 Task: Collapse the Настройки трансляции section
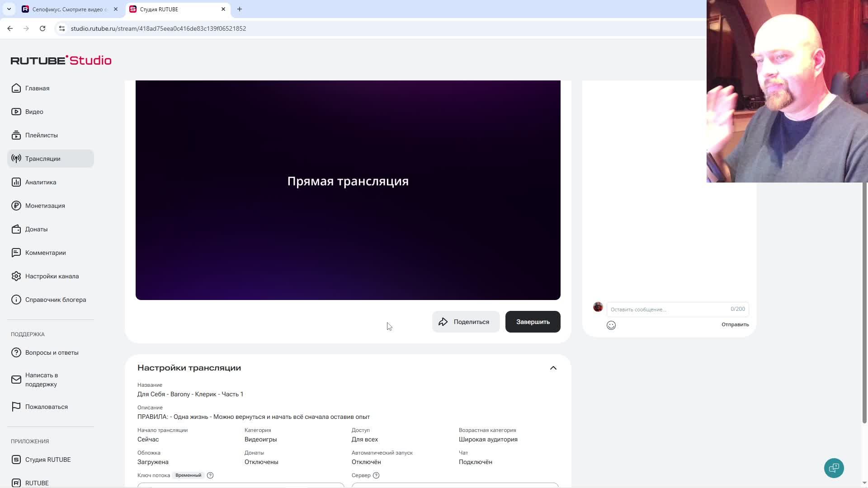click(553, 368)
